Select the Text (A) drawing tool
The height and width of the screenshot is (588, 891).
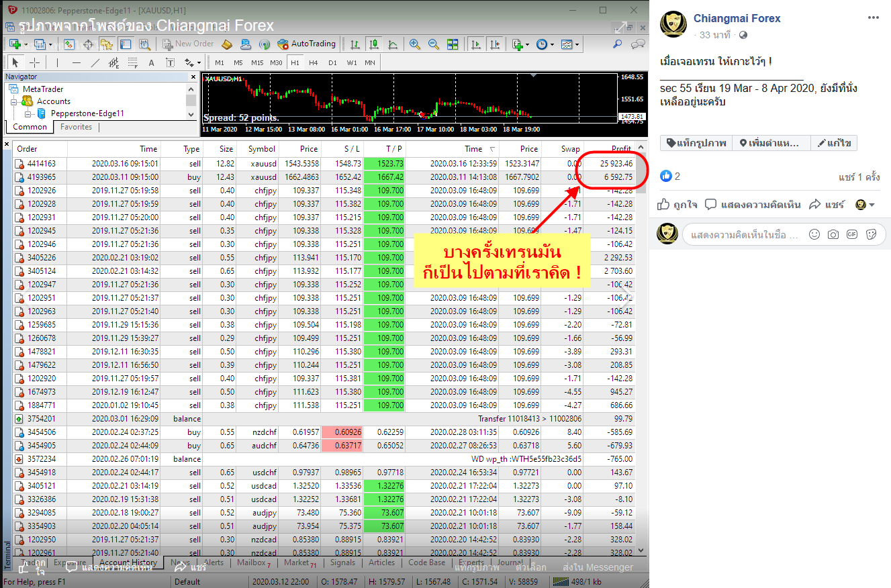pyautogui.click(x=152, y=63)
